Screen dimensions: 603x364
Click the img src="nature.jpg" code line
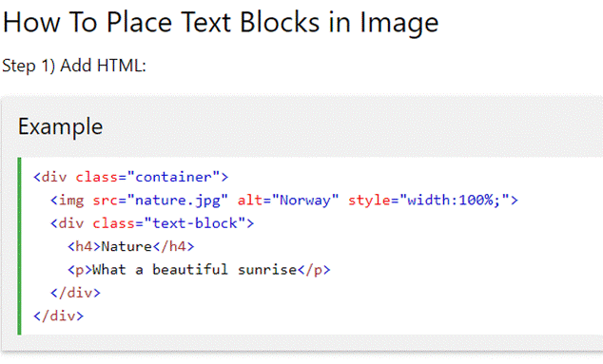tap(284, 201)
